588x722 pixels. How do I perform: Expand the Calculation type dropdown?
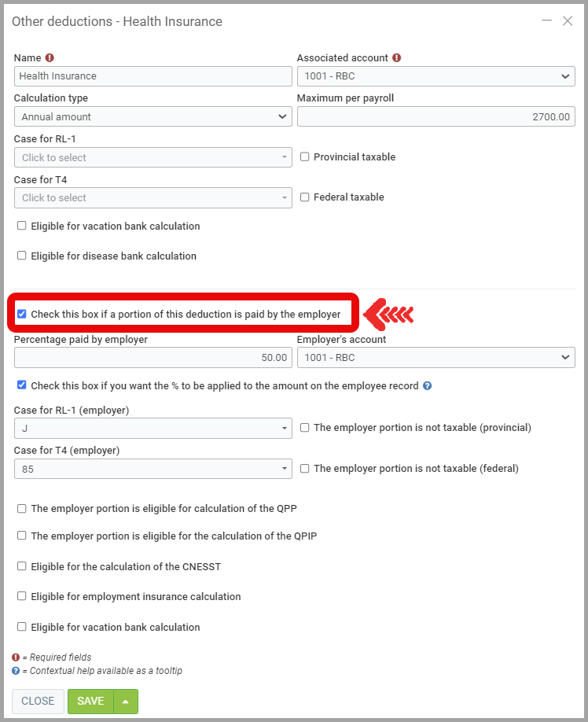coord(153,116)
